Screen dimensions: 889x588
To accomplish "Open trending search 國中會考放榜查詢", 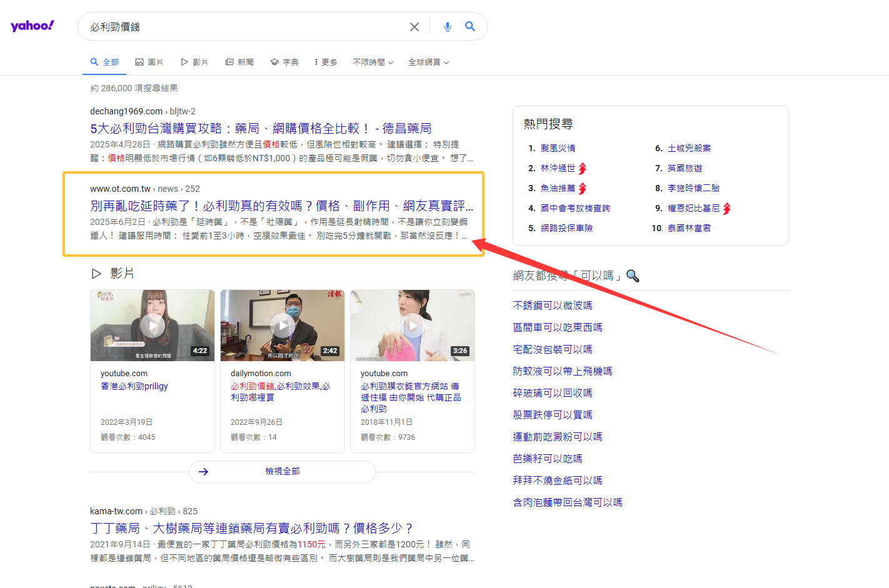I will coord(575,208).
